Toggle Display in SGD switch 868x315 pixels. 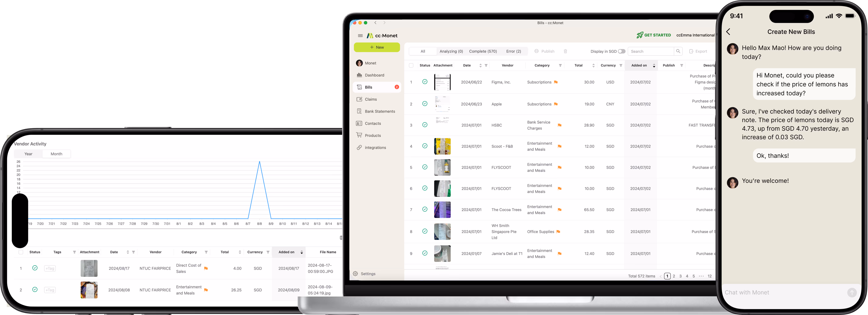622,51
